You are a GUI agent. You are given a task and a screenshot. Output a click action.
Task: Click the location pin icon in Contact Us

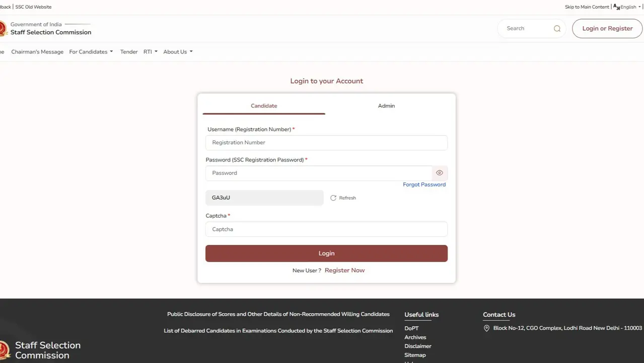(x=486, y=328)
